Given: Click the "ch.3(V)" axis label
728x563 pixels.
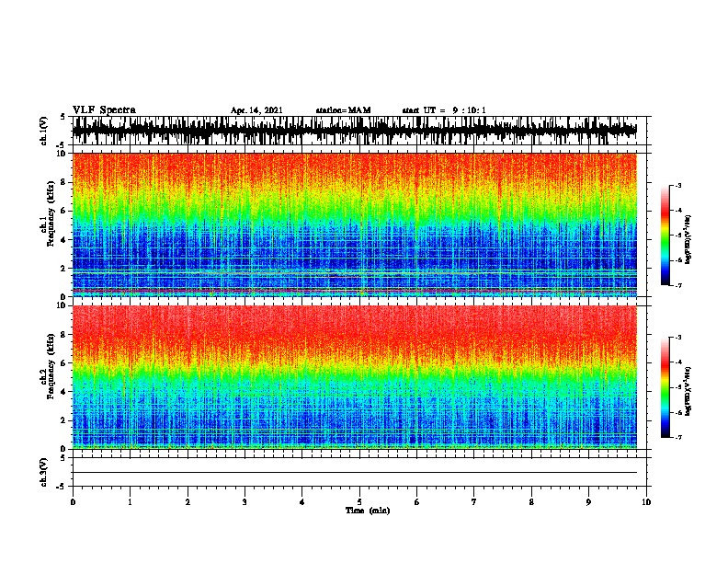Looking at the screenshot, I should tap(44, 472).
